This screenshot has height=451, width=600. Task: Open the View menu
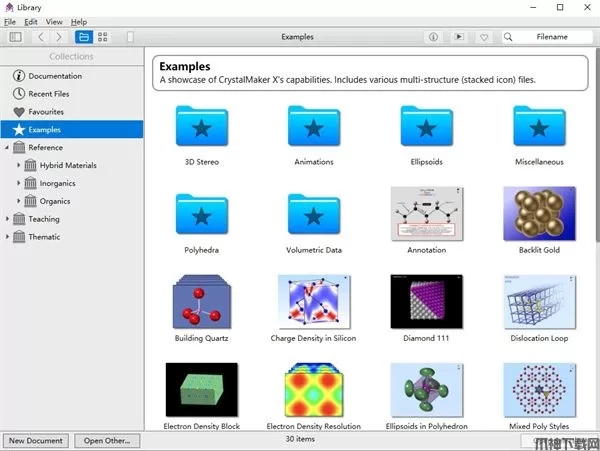pos(54,21)
